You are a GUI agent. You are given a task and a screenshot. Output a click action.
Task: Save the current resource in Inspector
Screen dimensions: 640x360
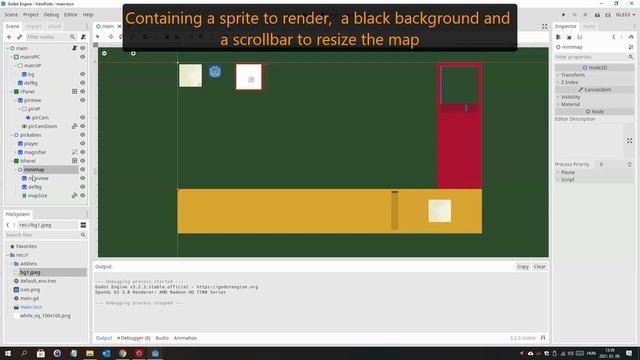point(580,37)
